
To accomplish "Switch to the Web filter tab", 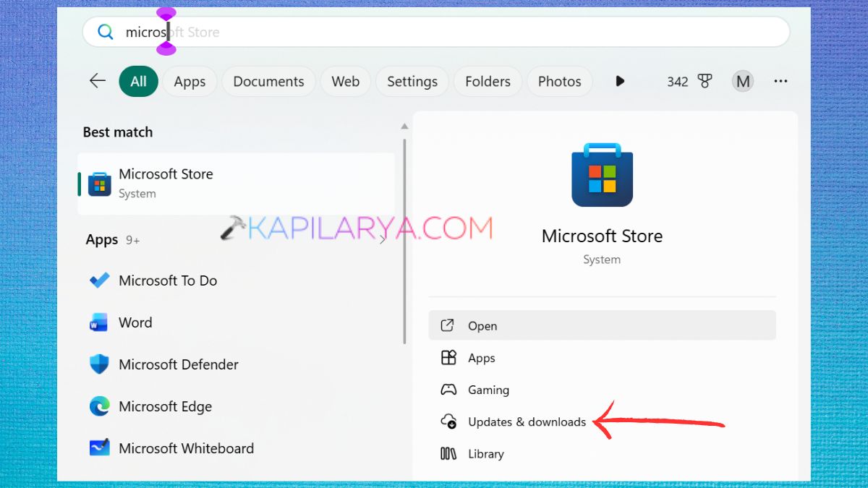I will (345, 82).
